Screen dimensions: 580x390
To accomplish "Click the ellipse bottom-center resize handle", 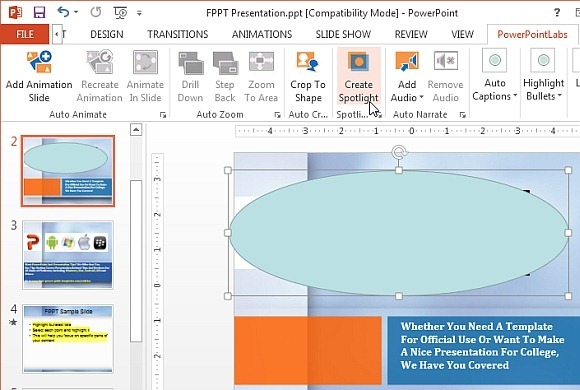I will pos(399,296).
